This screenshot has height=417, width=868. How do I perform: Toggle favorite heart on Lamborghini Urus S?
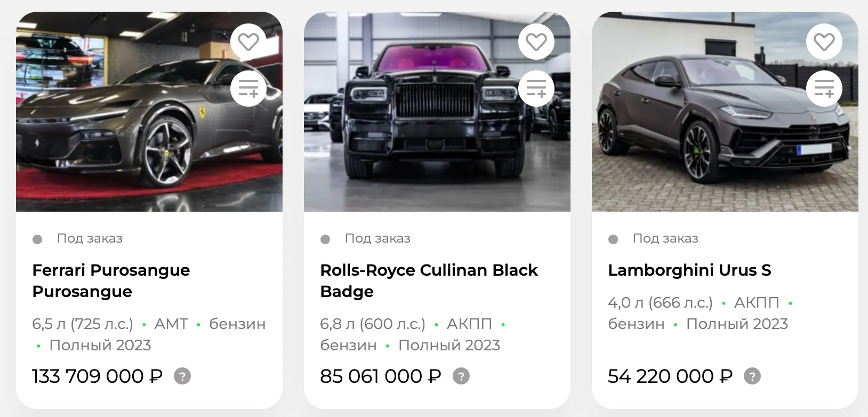click(x=824, y=42)
